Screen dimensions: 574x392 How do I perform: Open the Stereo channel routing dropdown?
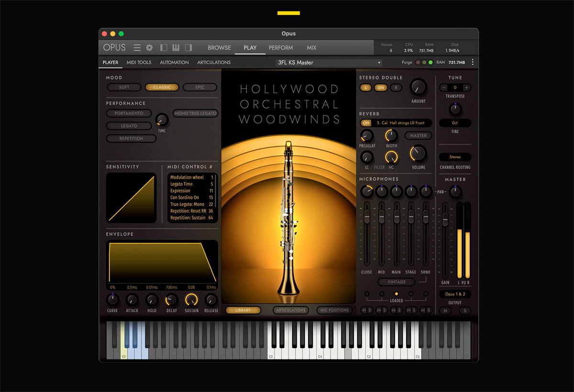(455, 157)
